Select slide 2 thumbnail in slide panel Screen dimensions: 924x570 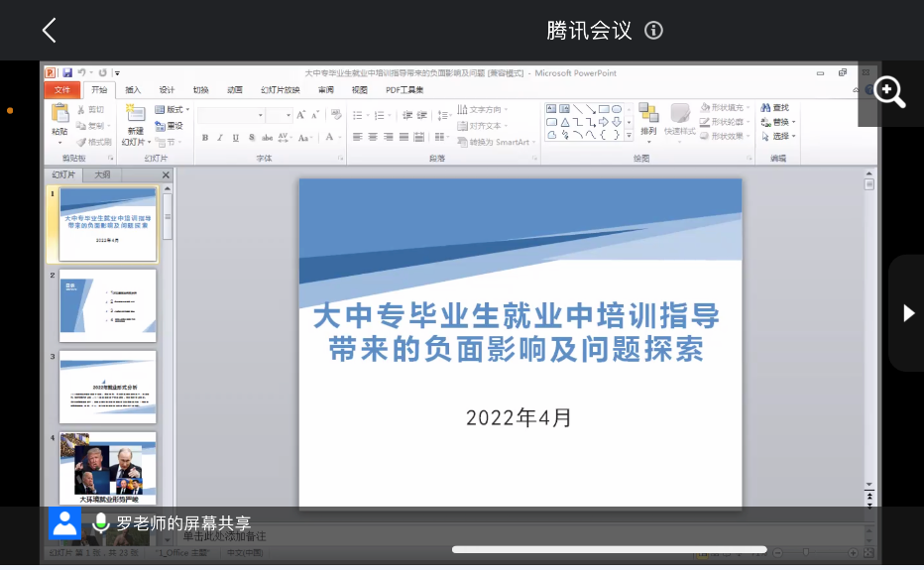[x=108, y=306]
